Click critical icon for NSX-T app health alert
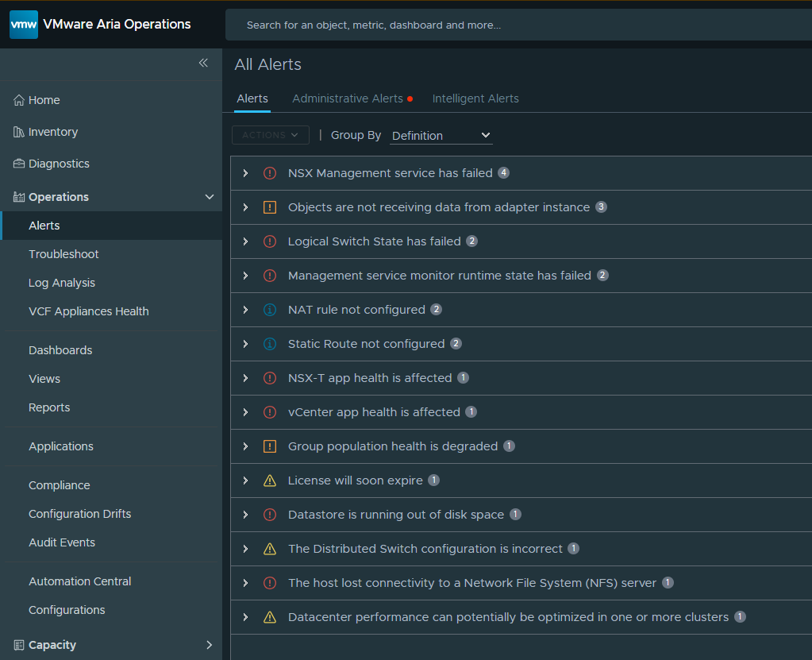The image size is (812, 660). tap(270, 378)
